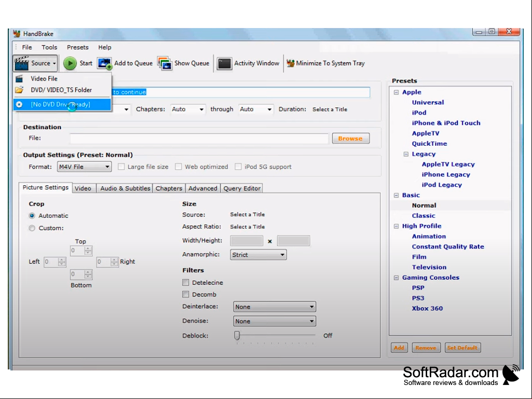The height and width of the screenshot is (399, 532).
Task: Click Minimize To System Tray icon
Action: (291, 63)
